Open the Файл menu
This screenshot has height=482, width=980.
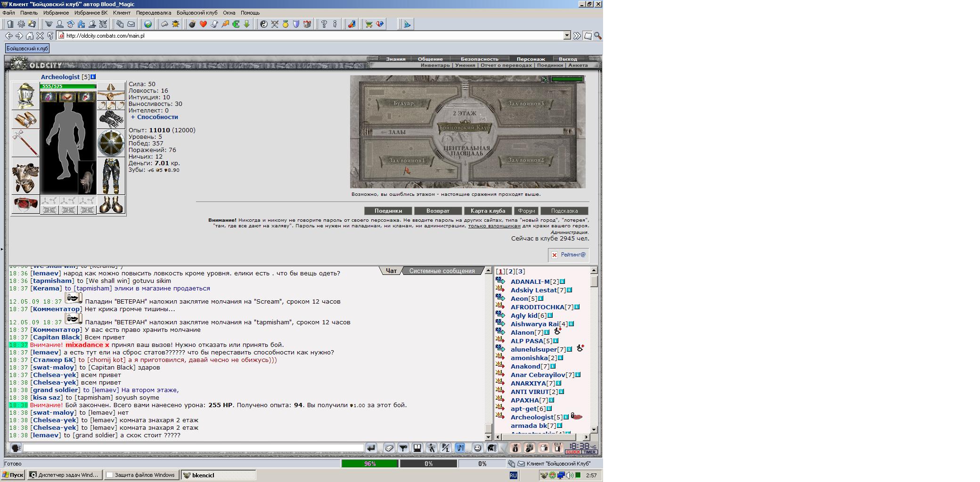click(x=8, y=13)
